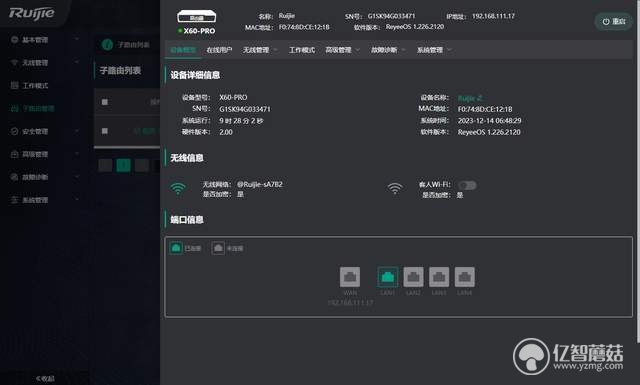Switch to the 在线用户 tab
The height and width of the screenshot is (385, 640).
pyautogui.click(x=219, y=50)
